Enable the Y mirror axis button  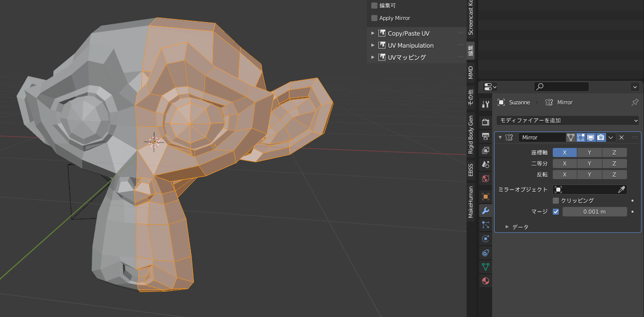click(x=589, y=153)
